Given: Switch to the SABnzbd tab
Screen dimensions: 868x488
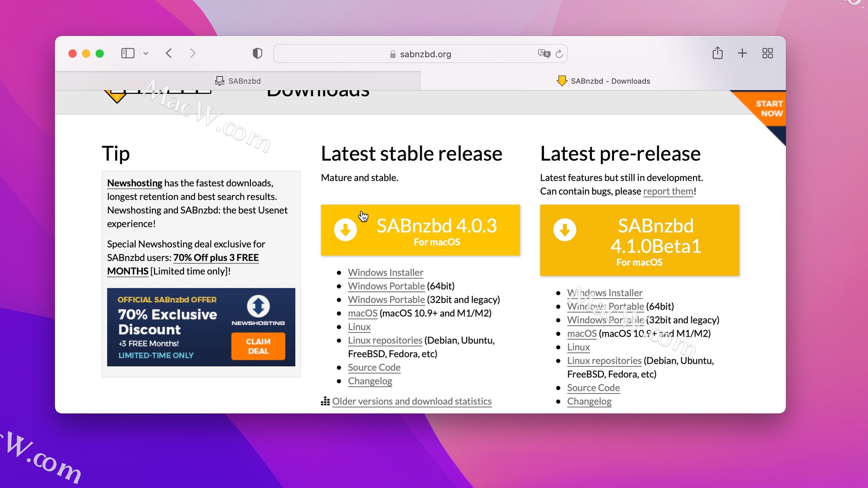Looking at the screenshot, I should (x=238, y=81).
